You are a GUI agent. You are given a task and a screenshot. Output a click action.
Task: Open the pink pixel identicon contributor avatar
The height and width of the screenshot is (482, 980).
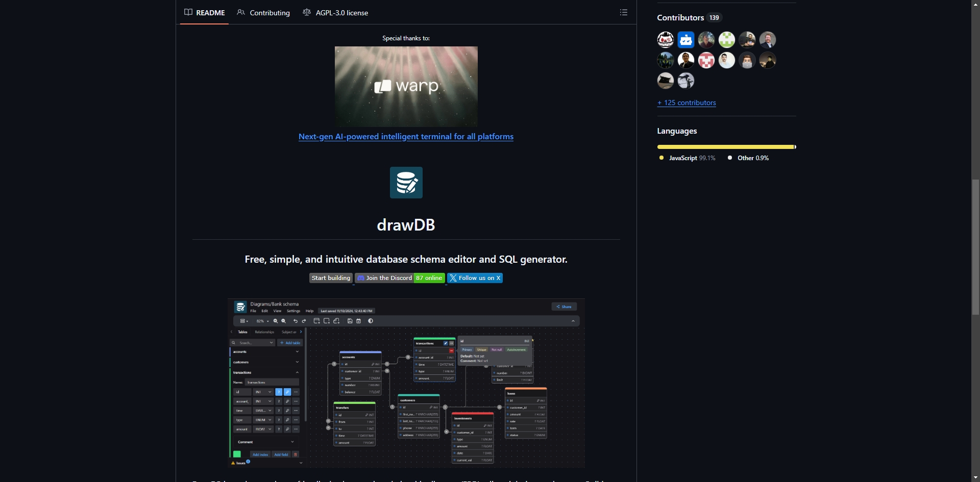click(706, 60)
